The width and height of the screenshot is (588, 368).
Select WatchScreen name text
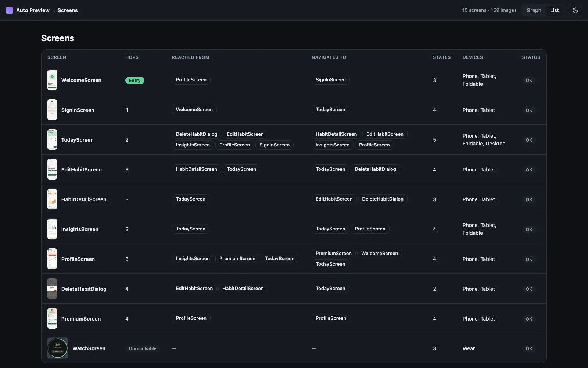[x=89, y=348]
